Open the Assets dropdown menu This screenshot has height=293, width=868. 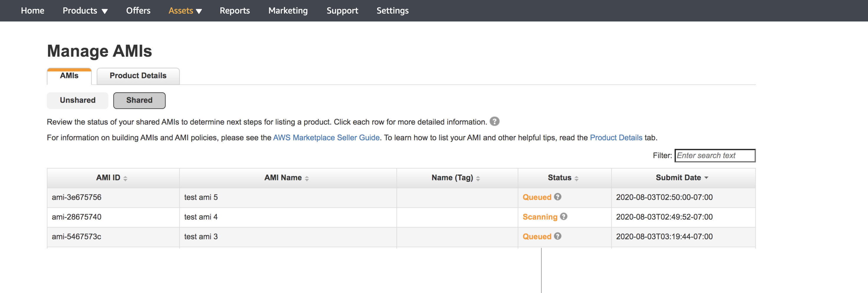[185, 11]
